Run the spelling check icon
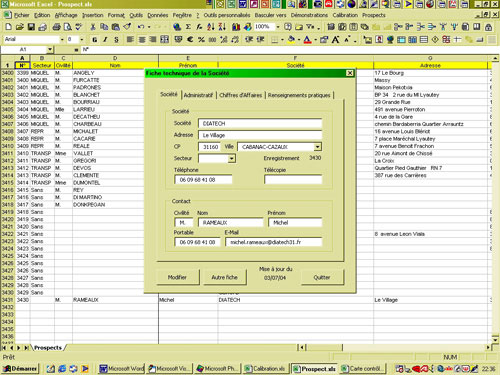This screenshot has height=375, width=500. pos(79,27)
